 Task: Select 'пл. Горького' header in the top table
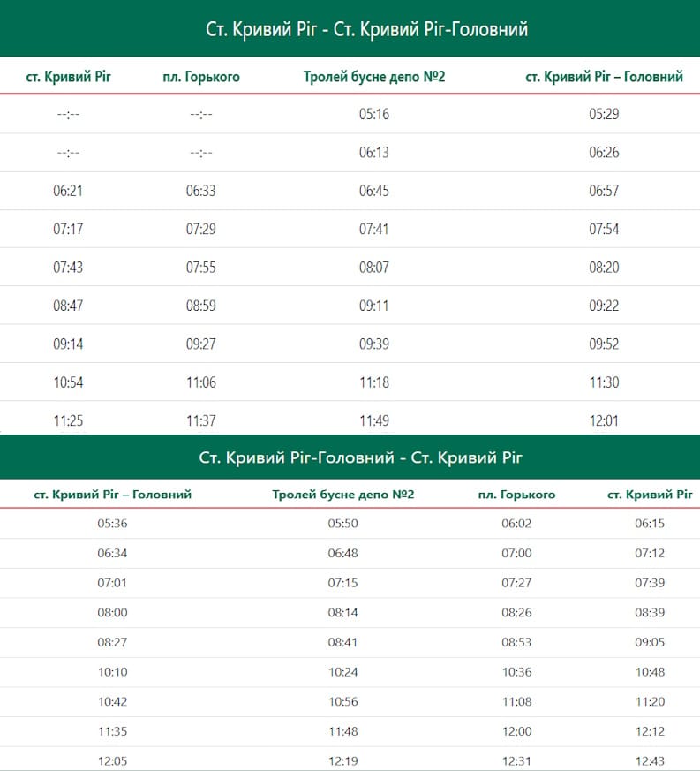click(201, 77)
